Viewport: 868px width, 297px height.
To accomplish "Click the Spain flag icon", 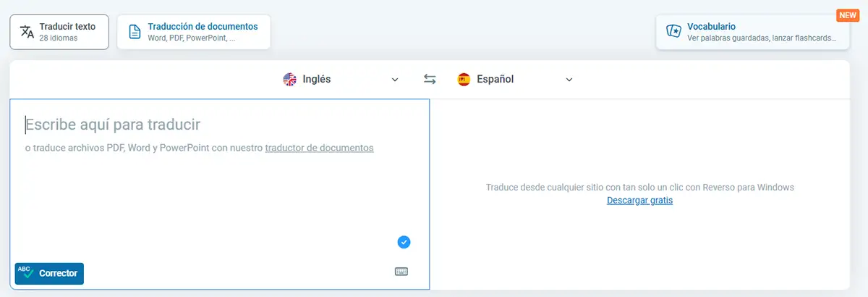I will tap(464, 80).
